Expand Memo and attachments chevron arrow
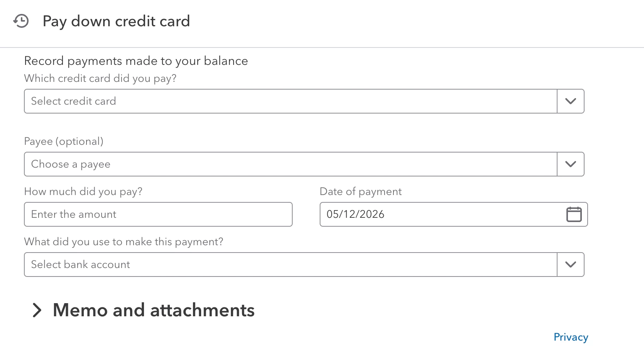Screen dimensions: 644x363 pyautogui.click(x=37, y=310)
